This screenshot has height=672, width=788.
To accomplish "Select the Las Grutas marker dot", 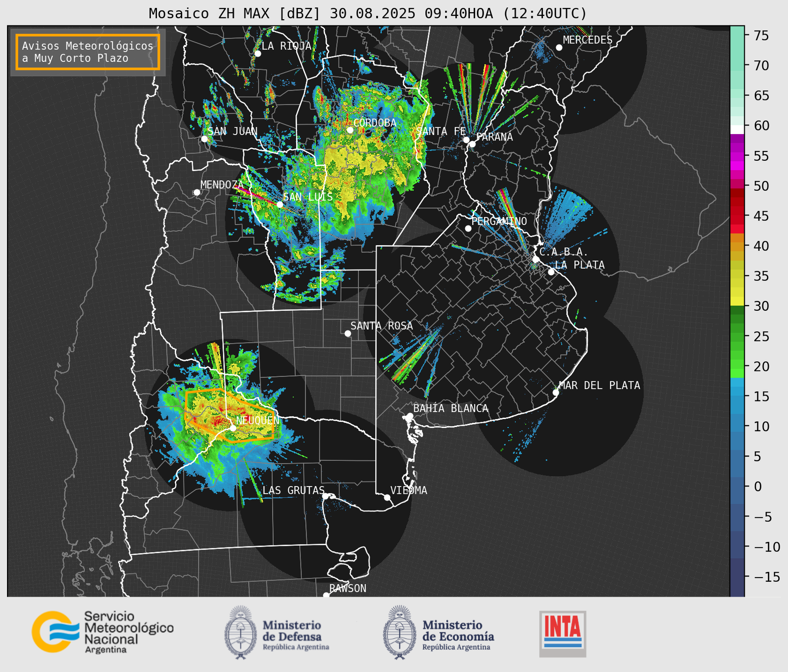I will click(326, 496).
